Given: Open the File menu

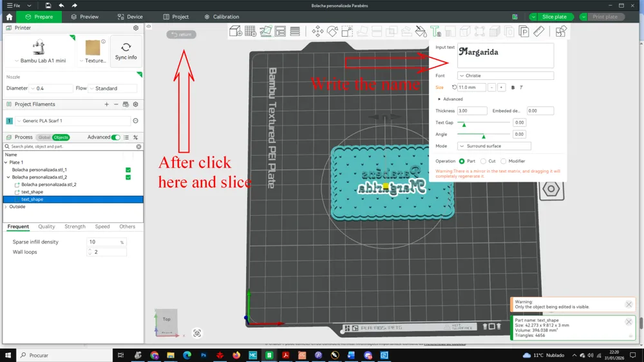Looking at the screenshot, I should [x=14, y=5].
